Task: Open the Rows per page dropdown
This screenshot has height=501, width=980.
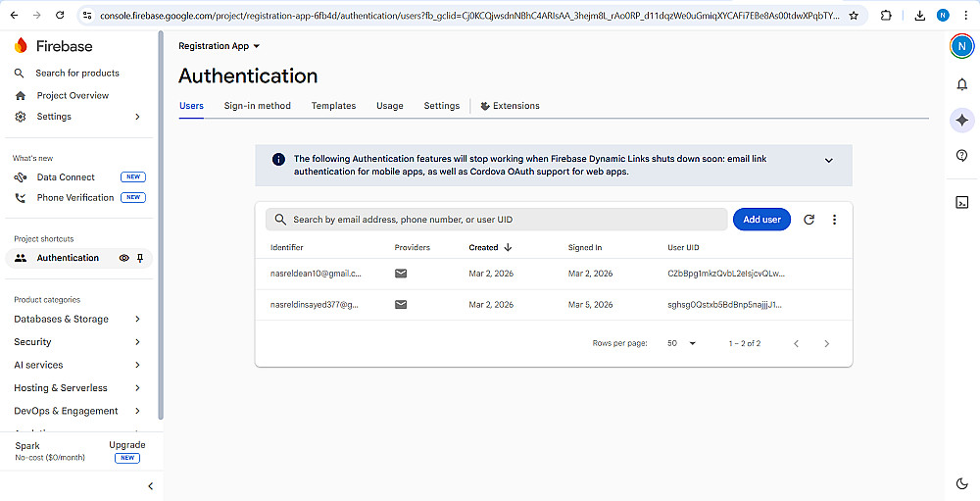Action: pos(681,343)
